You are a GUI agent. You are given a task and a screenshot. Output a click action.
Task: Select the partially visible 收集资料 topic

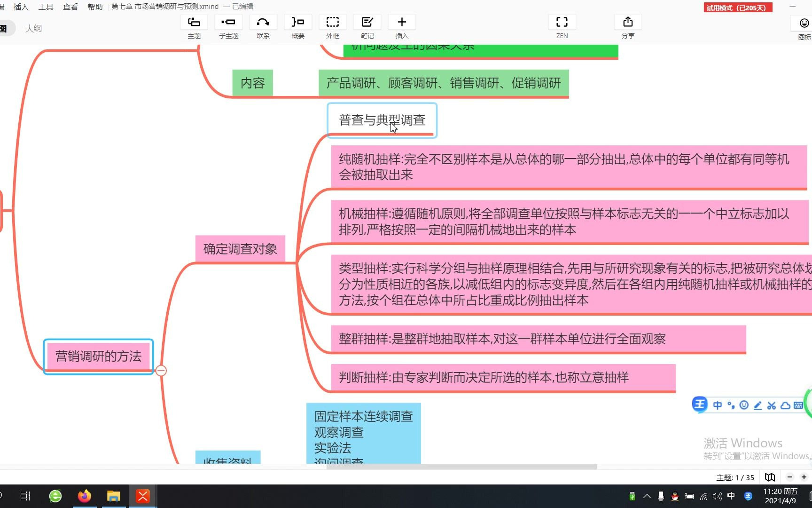pos(228,457)
